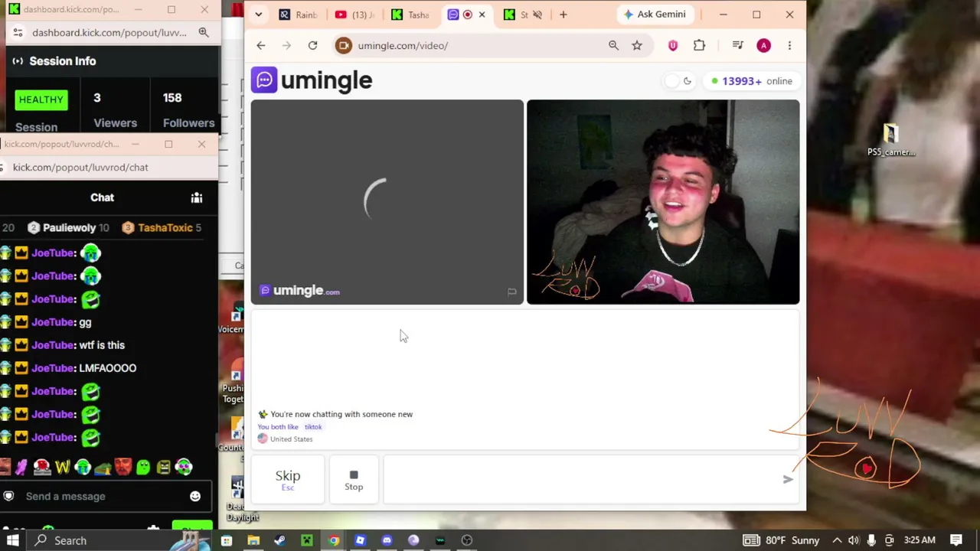Image resolution: width=980 pixels, height=551 pixels.
Task: Skip to the next Umingle stranger
Action: coord(288,479)
